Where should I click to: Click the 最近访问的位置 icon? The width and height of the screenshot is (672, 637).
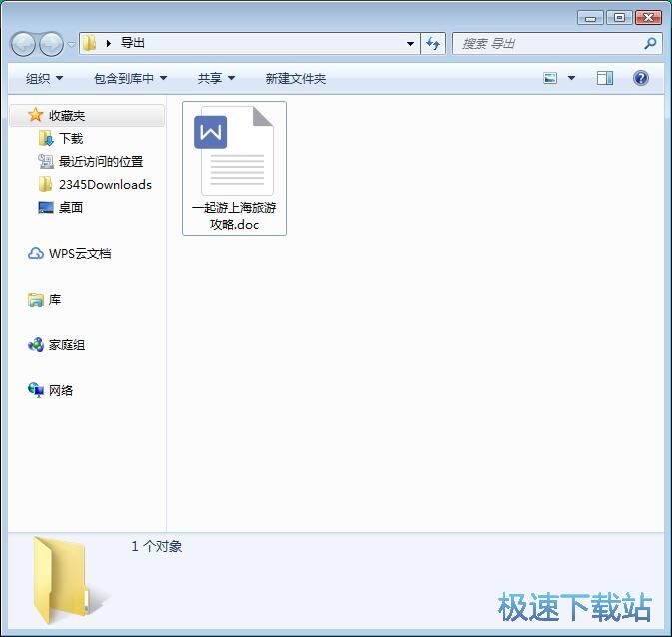click(46, 161)
